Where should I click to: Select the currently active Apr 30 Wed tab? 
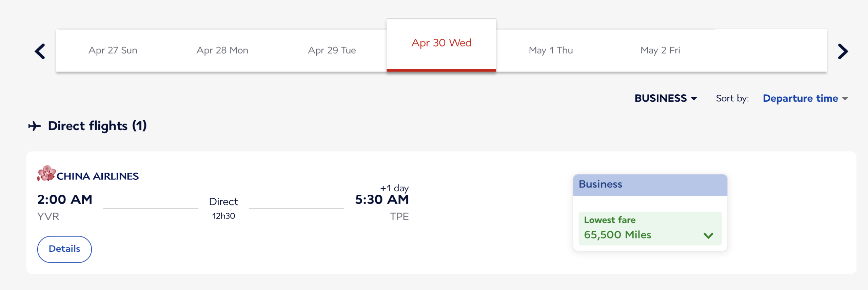pos(441,43)
